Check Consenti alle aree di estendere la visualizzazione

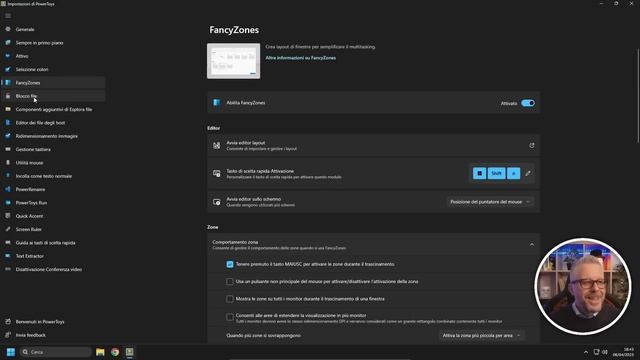(x=230, y=317)
